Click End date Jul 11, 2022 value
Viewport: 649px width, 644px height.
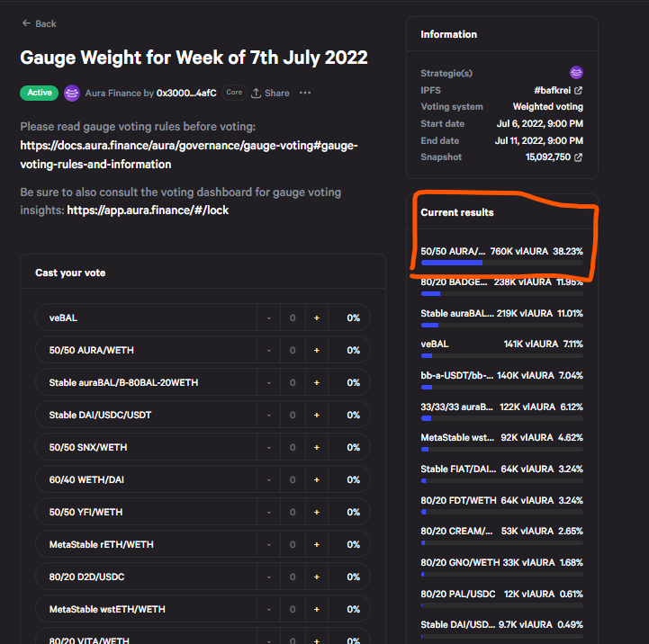click(539, 140)
